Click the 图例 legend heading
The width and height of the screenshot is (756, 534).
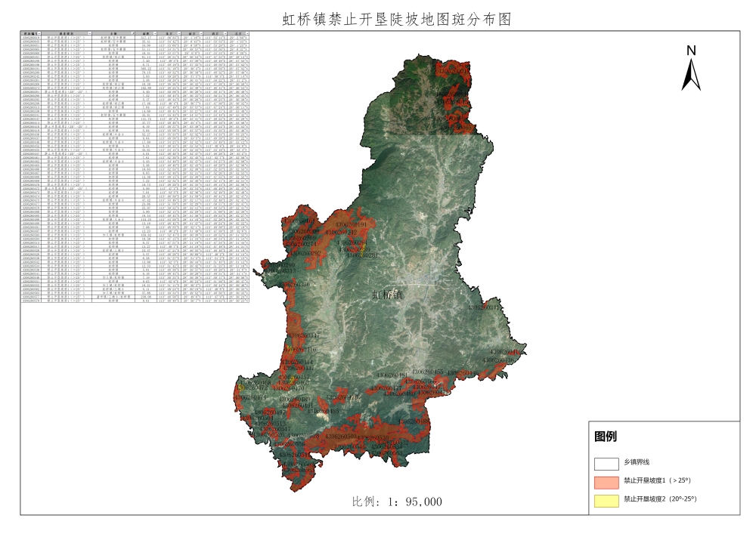[606, 437]
